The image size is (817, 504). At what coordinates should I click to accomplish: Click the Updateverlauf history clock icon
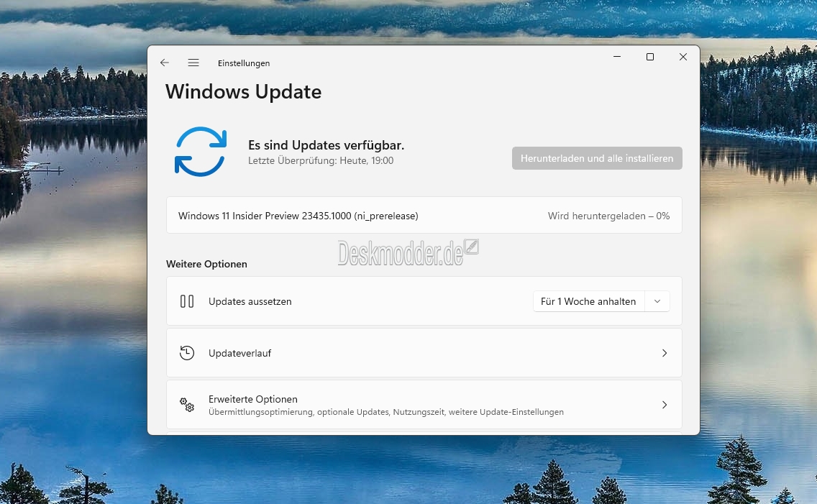tap(187, 353)
